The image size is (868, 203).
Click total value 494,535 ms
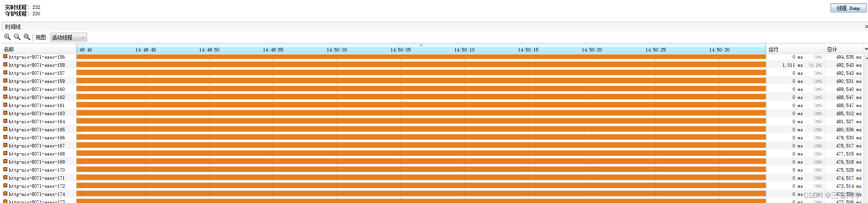848,57
